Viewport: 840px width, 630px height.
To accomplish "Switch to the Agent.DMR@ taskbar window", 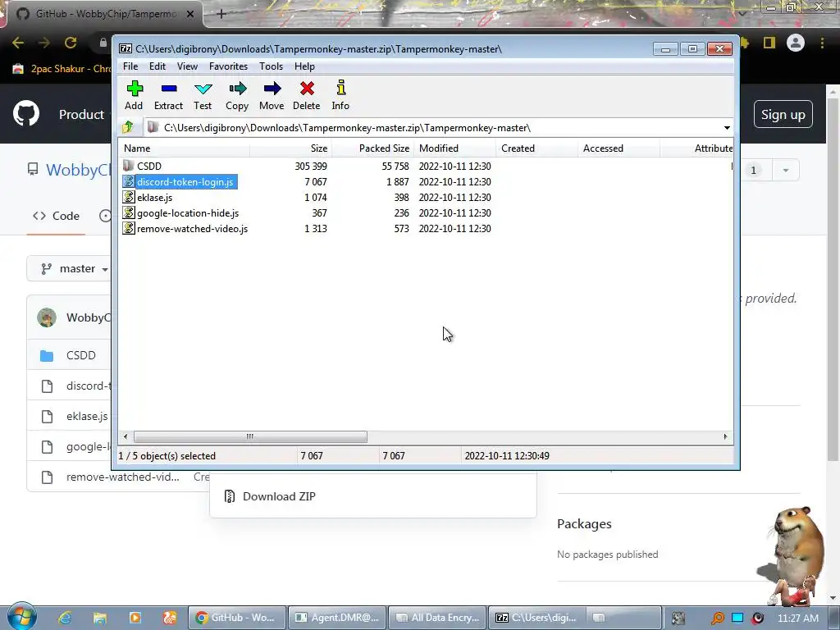I will tap(337, 618).
